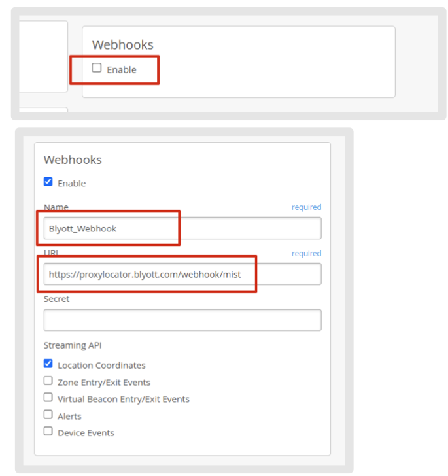Screen dimensions: 448x476
Task: Click the "Device Events" label text
Action: click(86, 433)
